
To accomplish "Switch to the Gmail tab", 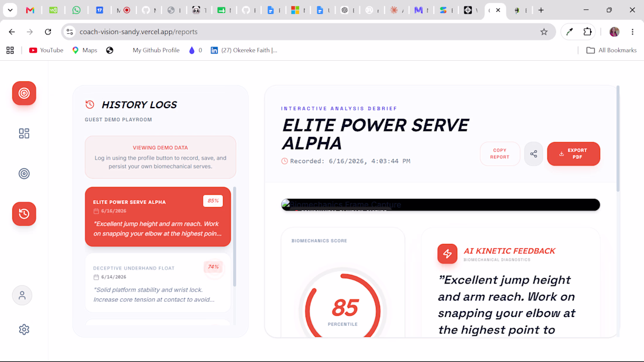I will [30, 11].
